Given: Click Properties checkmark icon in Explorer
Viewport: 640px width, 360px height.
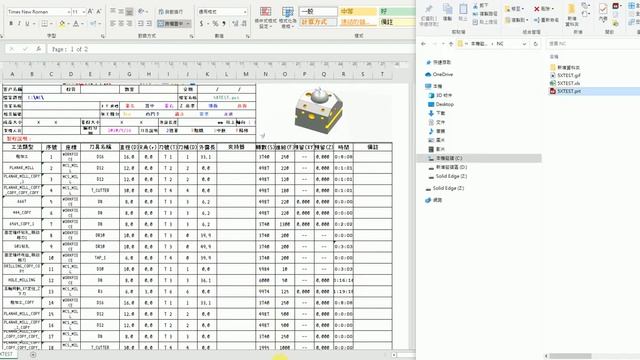Looking at the screenshot, I should pyautogui.click(x=603, y=12).
